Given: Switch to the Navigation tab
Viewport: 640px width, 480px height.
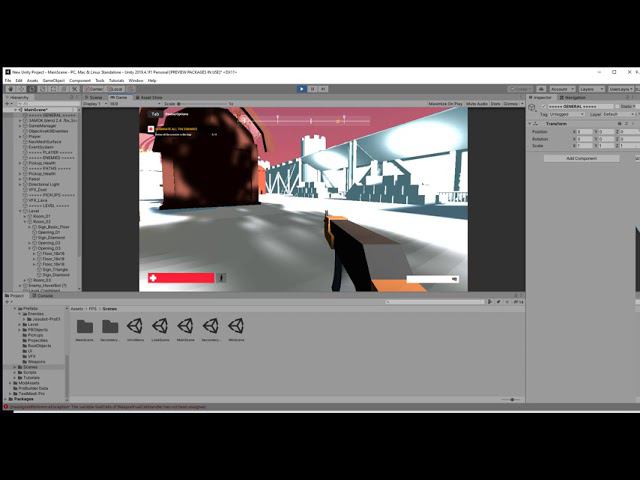Looking at the screenshot, I should [x=572, y=98].
